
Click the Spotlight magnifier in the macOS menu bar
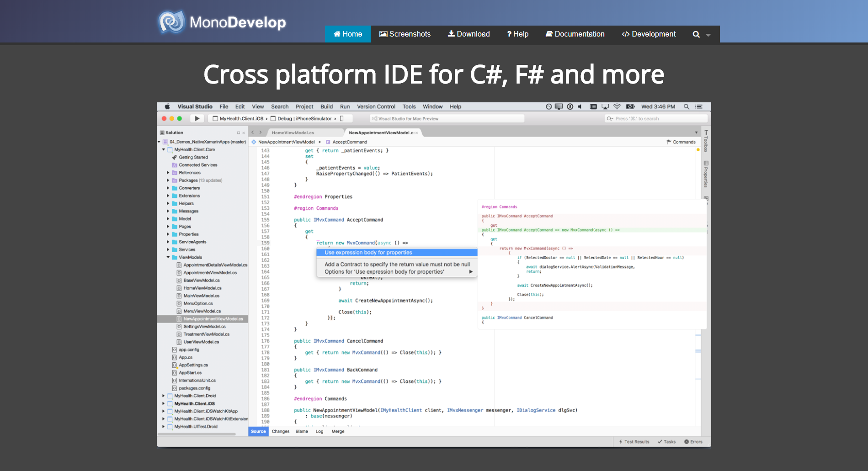click(687, 106)
